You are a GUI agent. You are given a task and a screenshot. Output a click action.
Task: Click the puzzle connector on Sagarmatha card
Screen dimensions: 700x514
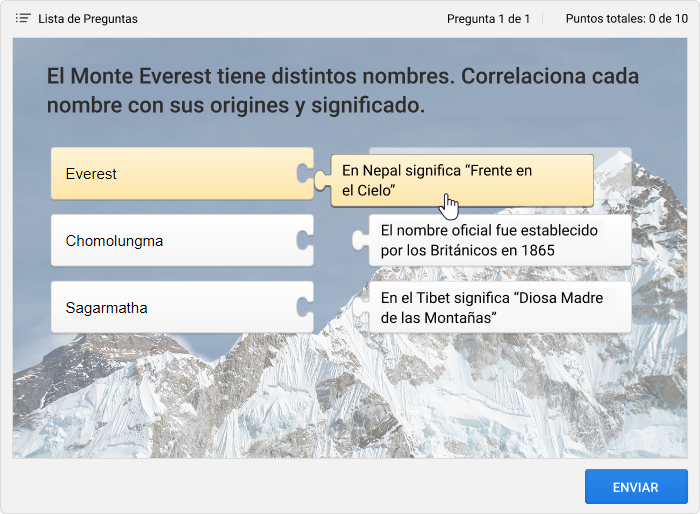(x=304, y=308)
